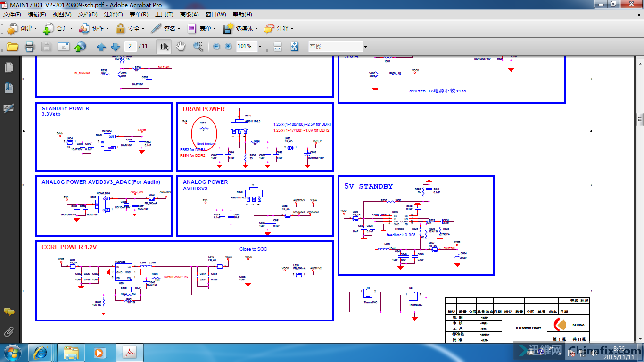Open the zoom level dropdown arrow
This screenshot has width=644, height=362.
click(260, 47)
